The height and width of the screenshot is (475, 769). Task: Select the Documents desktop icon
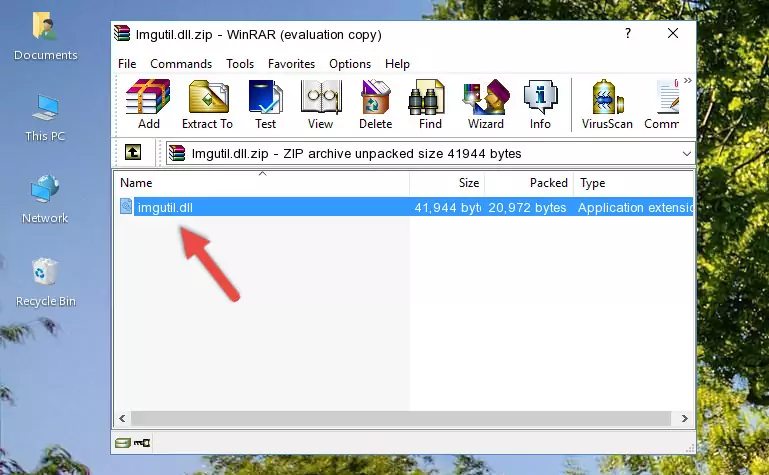tap(45, 37)
